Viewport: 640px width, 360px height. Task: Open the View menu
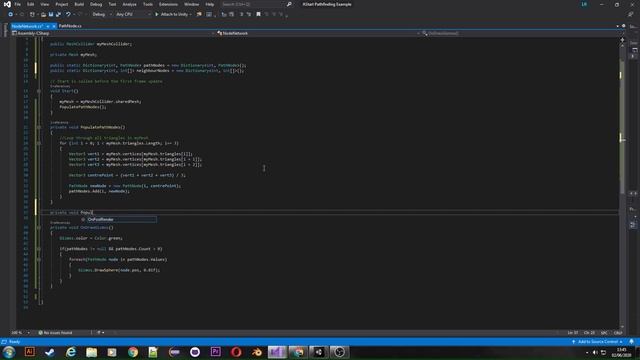tap(44, 4)
